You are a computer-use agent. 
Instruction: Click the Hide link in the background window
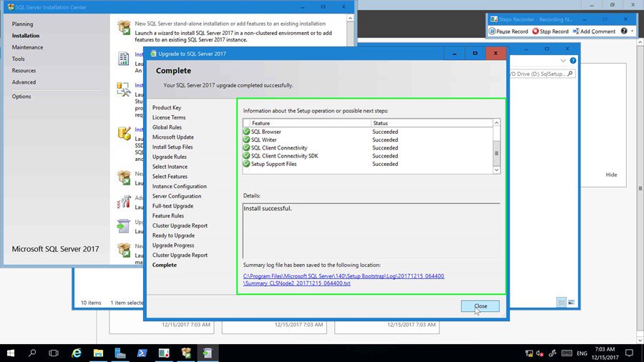611,175
